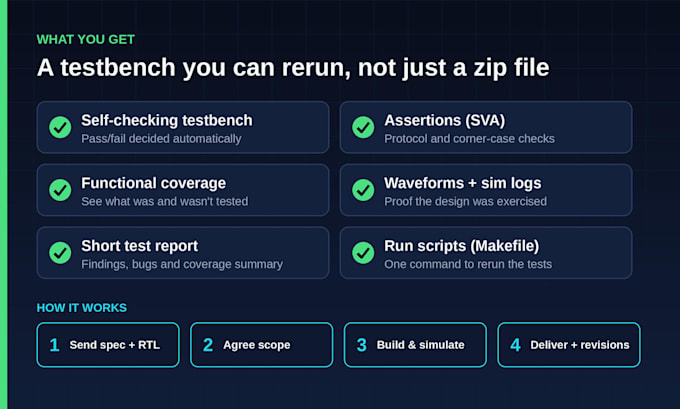
Task: Click the checkmark icon beside Waveforms + sim logs
Action: coord(363,190)
